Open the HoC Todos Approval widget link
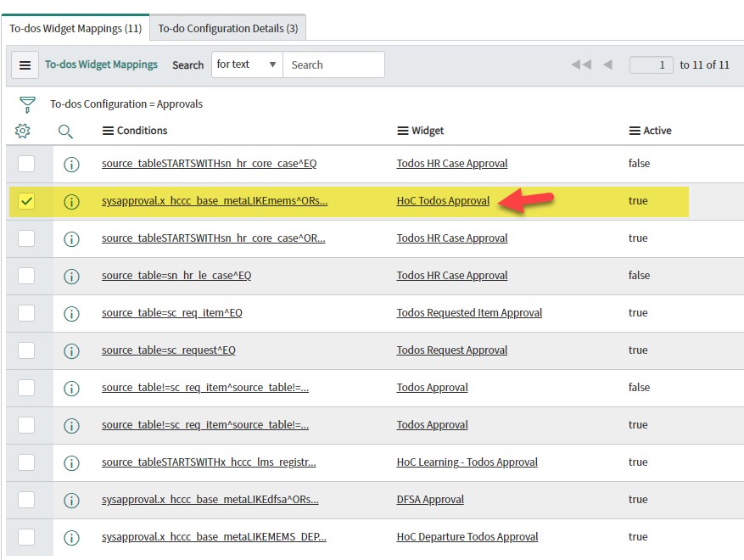The image size is (744, 560). point(443,201)
